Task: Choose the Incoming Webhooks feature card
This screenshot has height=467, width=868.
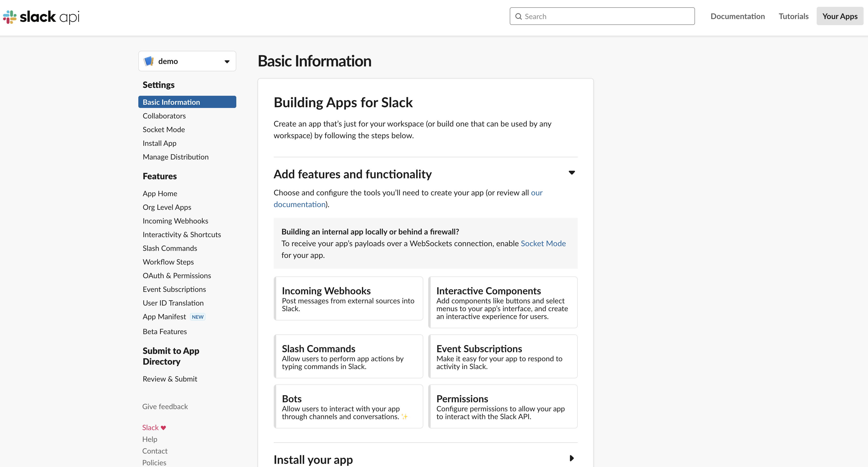Action: (x=348, y=298)
